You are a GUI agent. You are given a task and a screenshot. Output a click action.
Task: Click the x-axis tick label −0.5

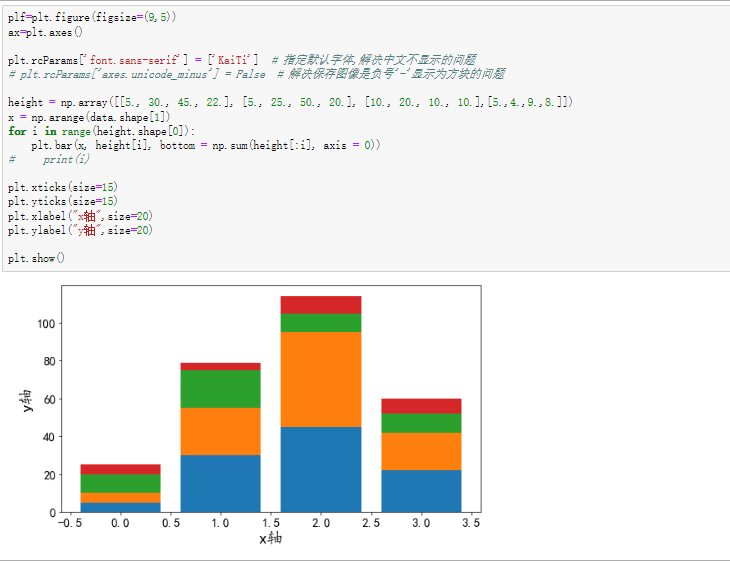[x=70, y=523]
